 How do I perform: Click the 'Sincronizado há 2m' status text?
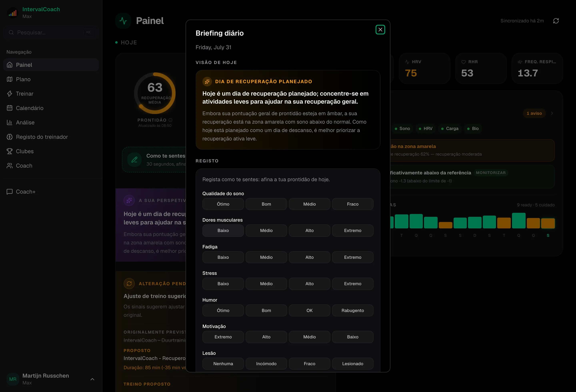click(522, 21)
